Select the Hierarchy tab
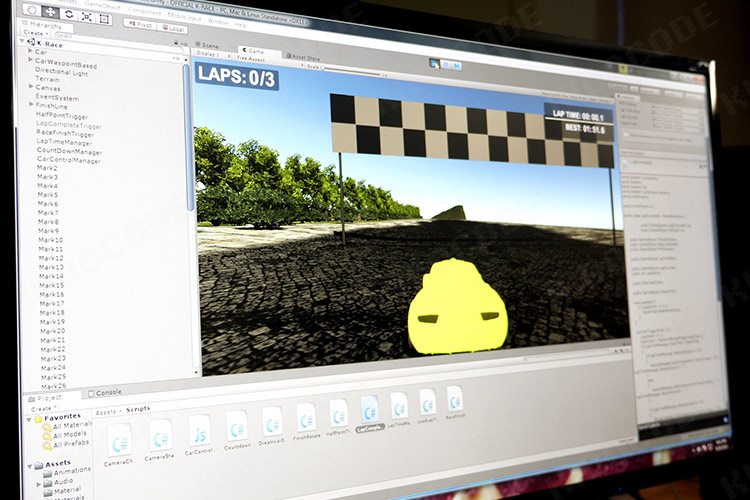The height and width of the screenshot is (500, 750). coord(43,25)
